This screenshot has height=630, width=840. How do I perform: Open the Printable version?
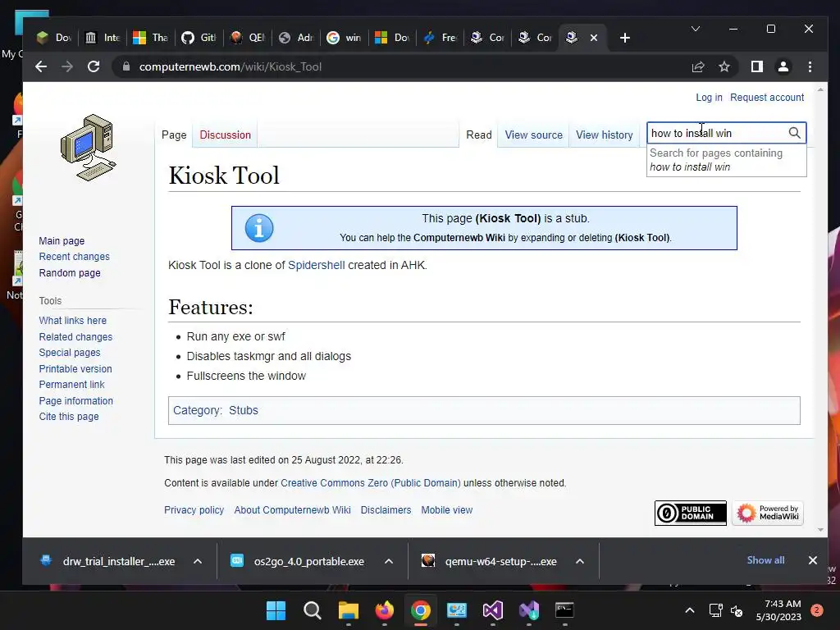[x=75, y=368]
